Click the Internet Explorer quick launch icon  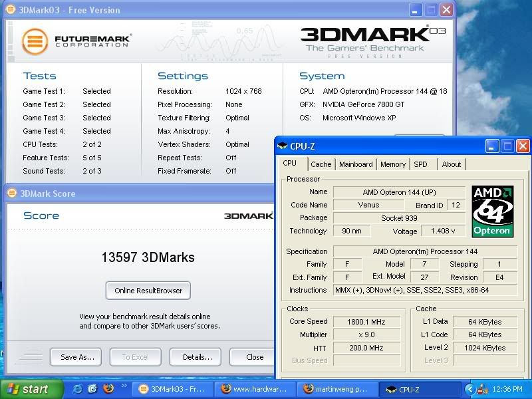(x=78, y=389)
